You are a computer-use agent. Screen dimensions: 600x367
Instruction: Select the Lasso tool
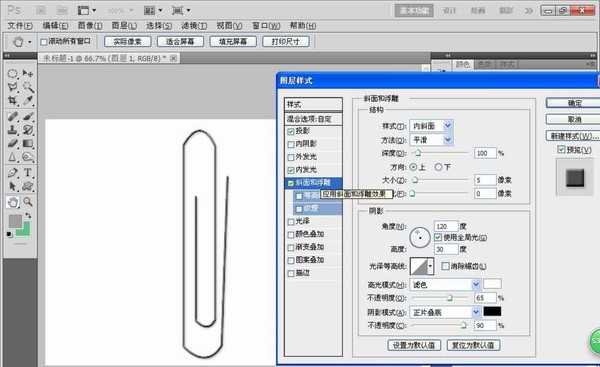tap(13, 87)
